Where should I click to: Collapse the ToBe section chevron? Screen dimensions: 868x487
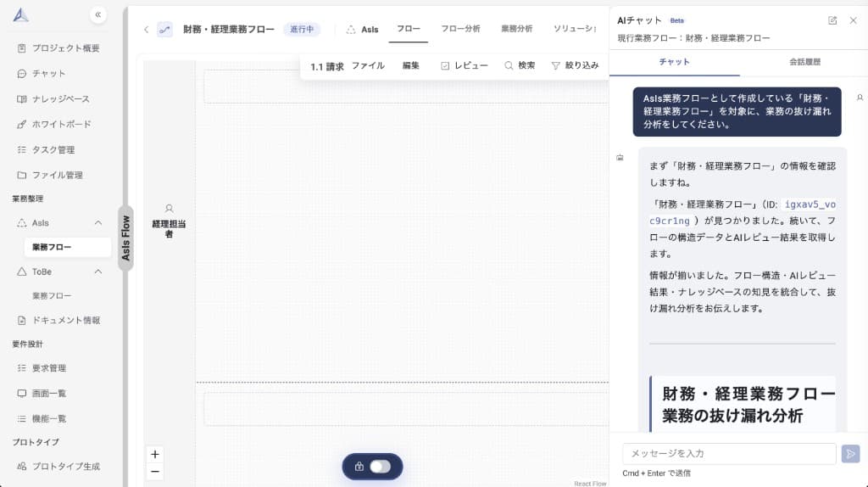pyautogui.click(x=98, y=271)
